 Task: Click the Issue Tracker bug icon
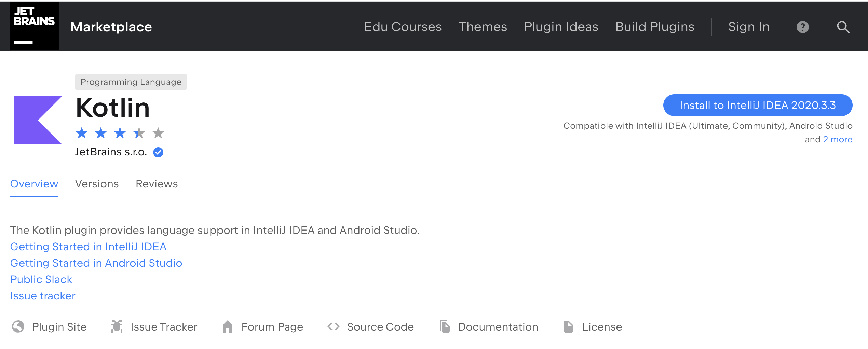(x=117, y=326)
